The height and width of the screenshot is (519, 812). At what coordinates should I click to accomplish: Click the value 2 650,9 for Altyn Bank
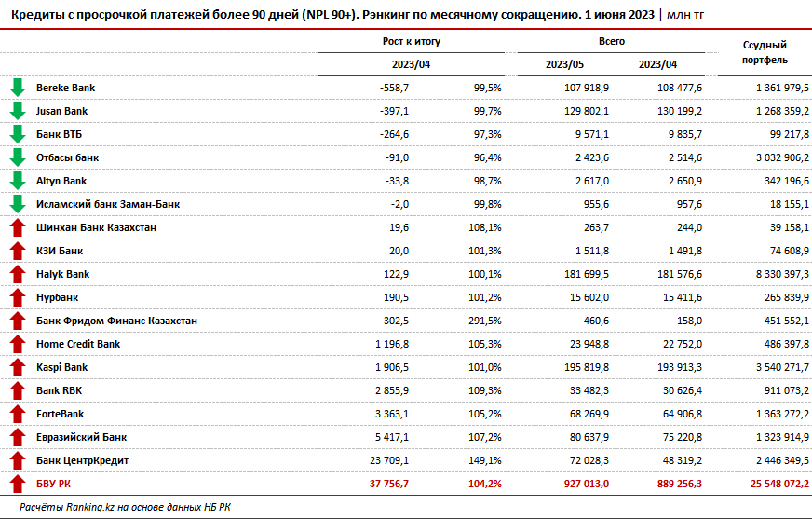(x=685, y=181)
